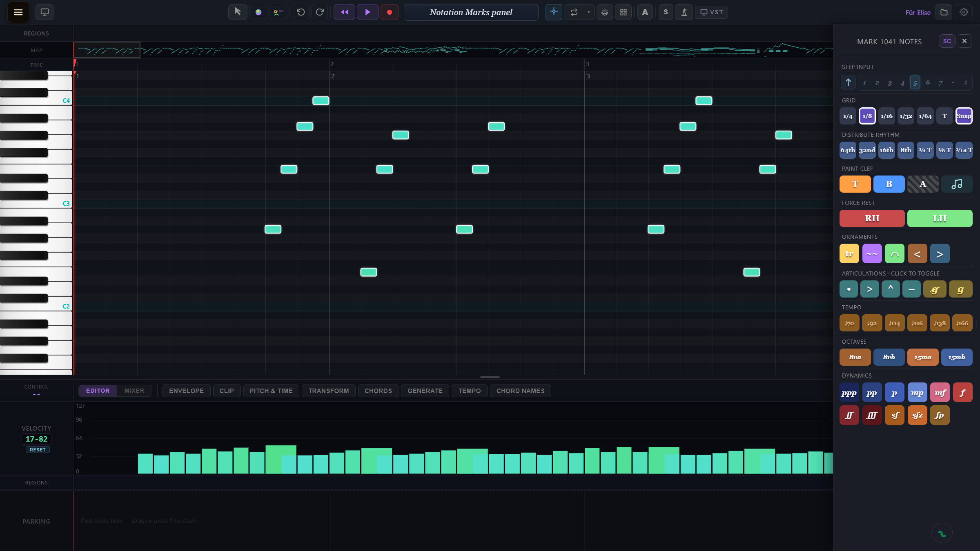Paint treble clef with orange T
The height and width of the screenshot is (551, 980).
point(855,184)
